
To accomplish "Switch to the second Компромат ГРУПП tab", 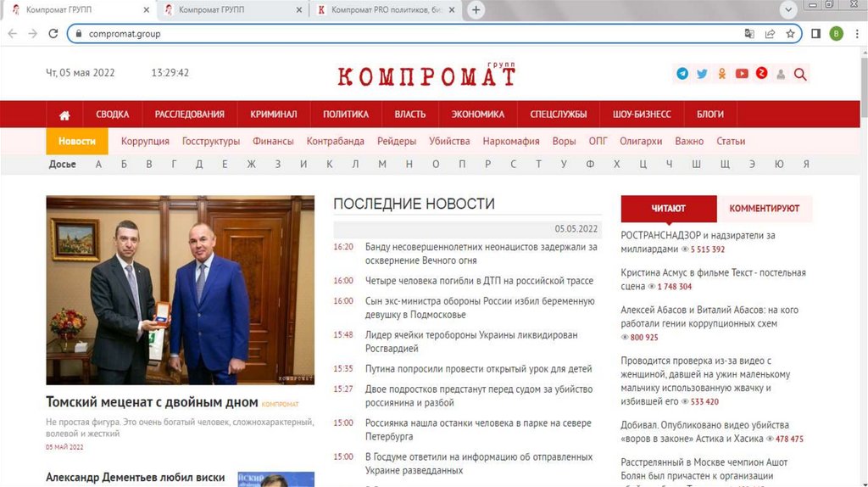I will pos(231,10).
